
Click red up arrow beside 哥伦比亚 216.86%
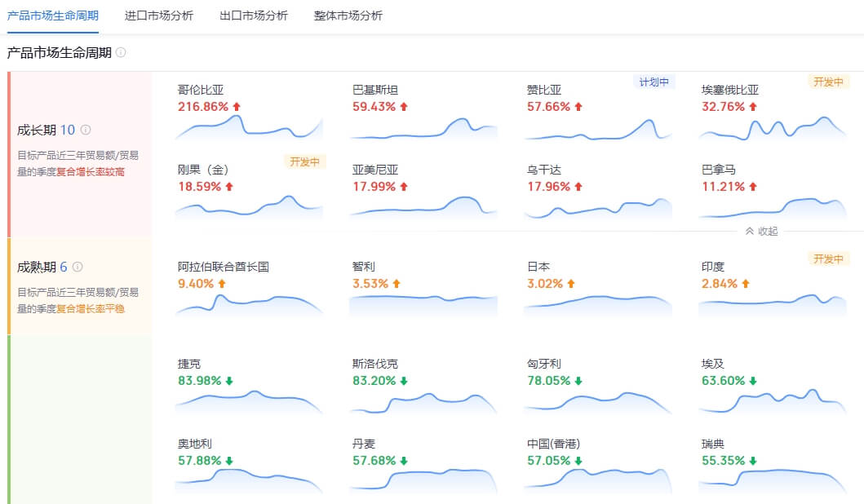(237, 107)
